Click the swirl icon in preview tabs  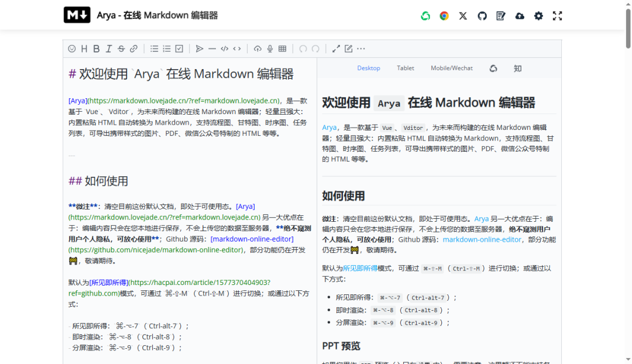(x=493, y=68)
